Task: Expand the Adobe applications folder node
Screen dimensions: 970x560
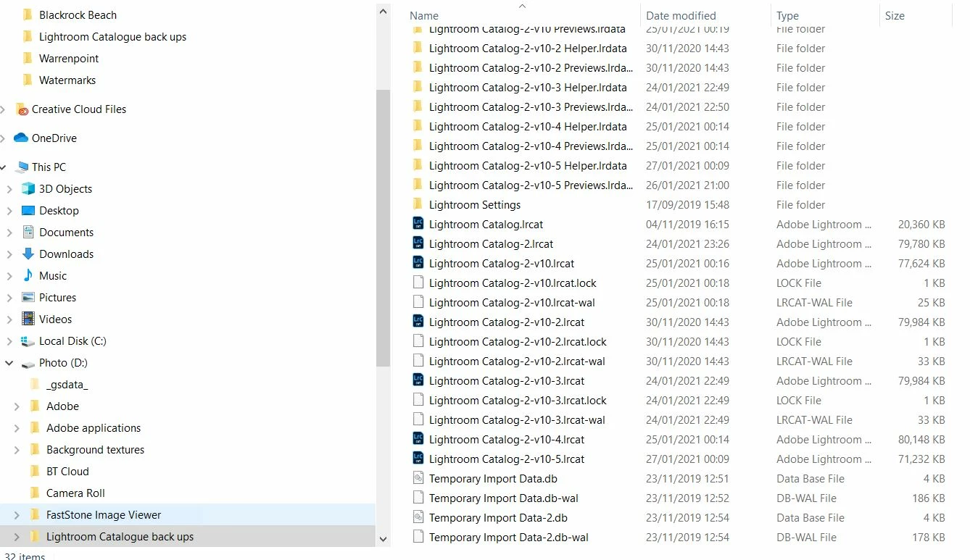Action: point(17,428)
